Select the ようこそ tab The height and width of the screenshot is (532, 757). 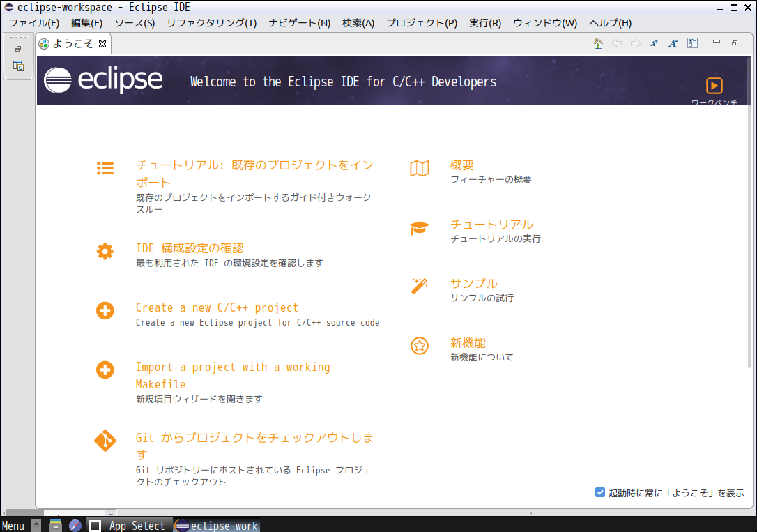point(73,44)
